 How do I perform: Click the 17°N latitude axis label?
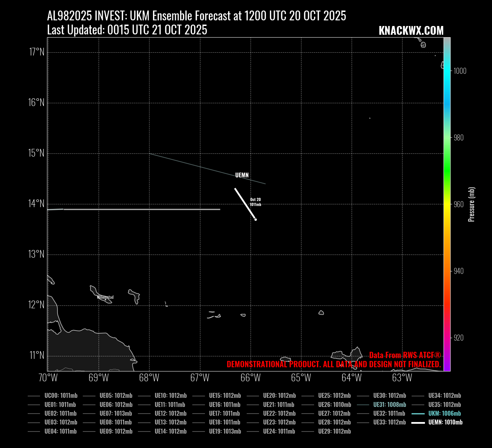pos(37,52)
